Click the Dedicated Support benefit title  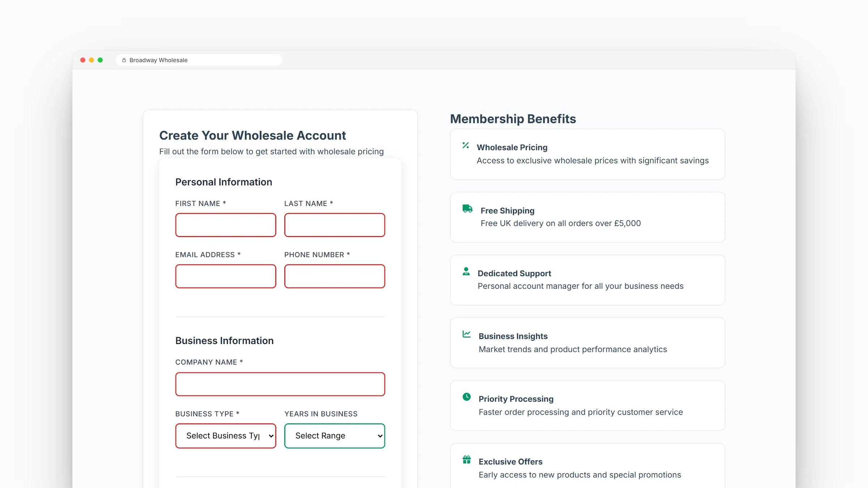tap(514, 274)
